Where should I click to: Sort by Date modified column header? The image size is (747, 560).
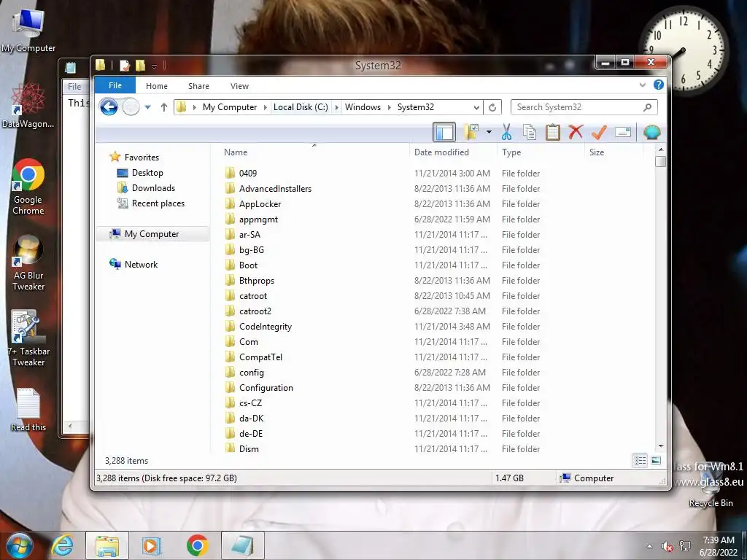(x=453, y=152)
